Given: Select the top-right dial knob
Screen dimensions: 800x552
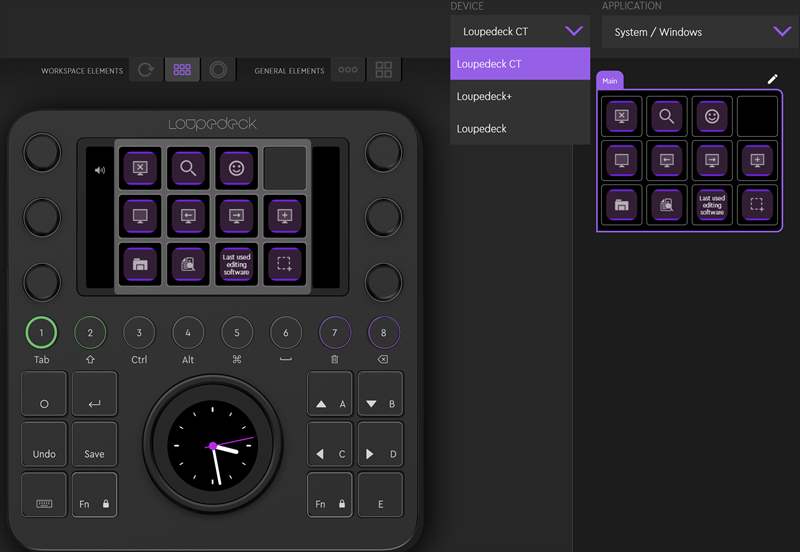Looking at the screenshot, I should [x=383, y=152].
